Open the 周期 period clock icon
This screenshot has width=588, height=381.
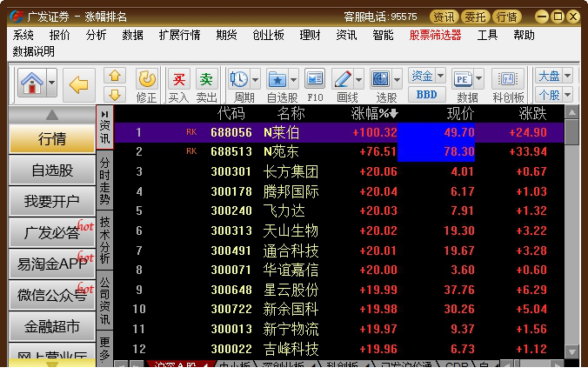(x=239, y=79)
